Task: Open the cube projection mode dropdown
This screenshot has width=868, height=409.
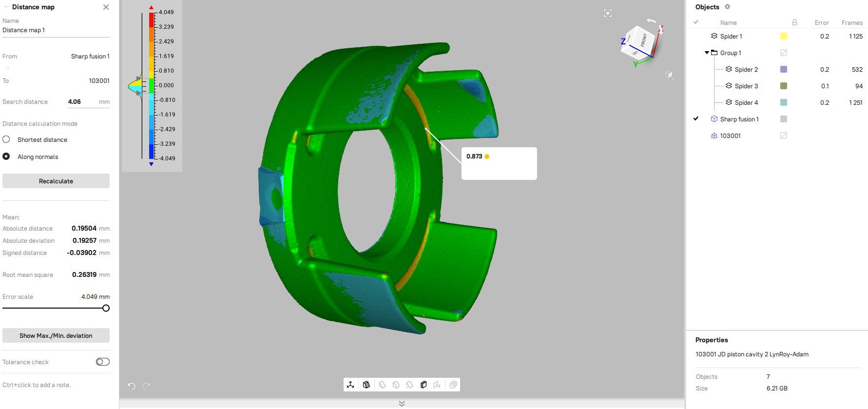Action: 669,75
